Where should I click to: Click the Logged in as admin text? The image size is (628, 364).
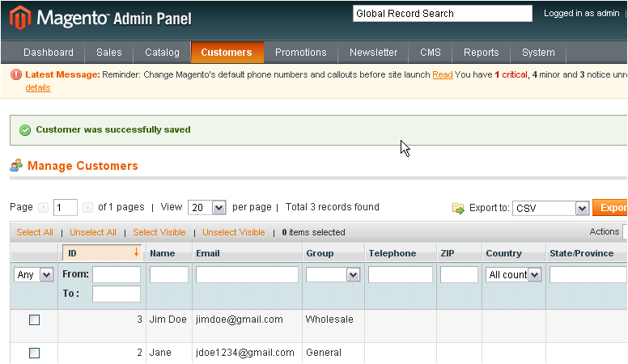click(x=582, y=13)
